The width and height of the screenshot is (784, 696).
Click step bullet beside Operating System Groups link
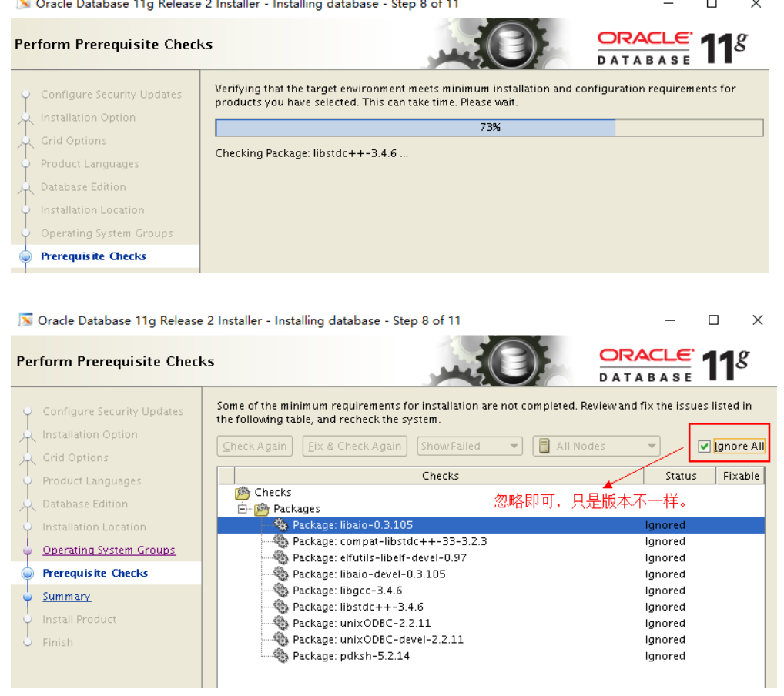(28, 550)
